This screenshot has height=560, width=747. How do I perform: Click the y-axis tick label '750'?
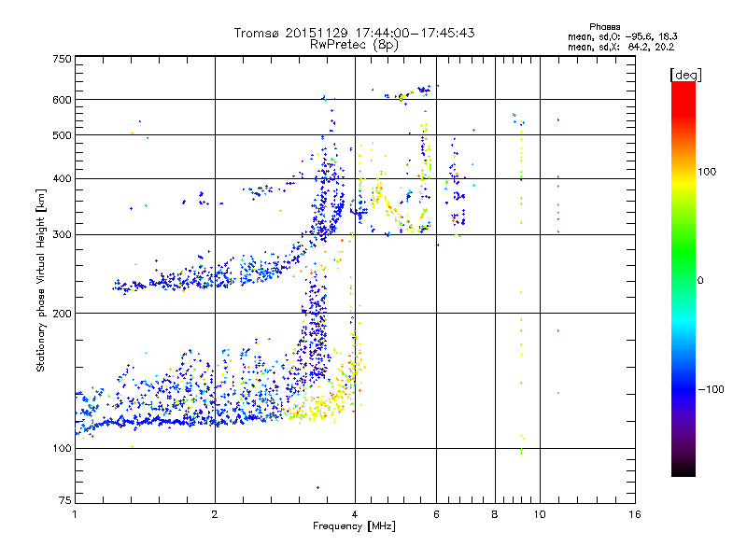(x=62, y=59)
